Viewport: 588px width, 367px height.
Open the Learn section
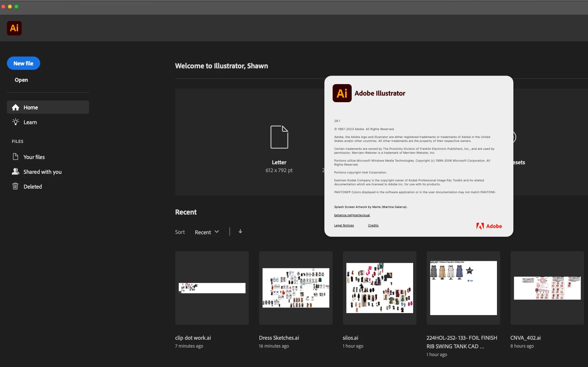30,122
